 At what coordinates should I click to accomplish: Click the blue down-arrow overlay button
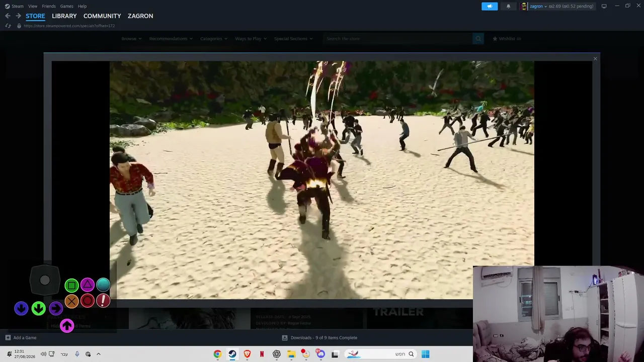pyautogui.click(x=21, y=308)
